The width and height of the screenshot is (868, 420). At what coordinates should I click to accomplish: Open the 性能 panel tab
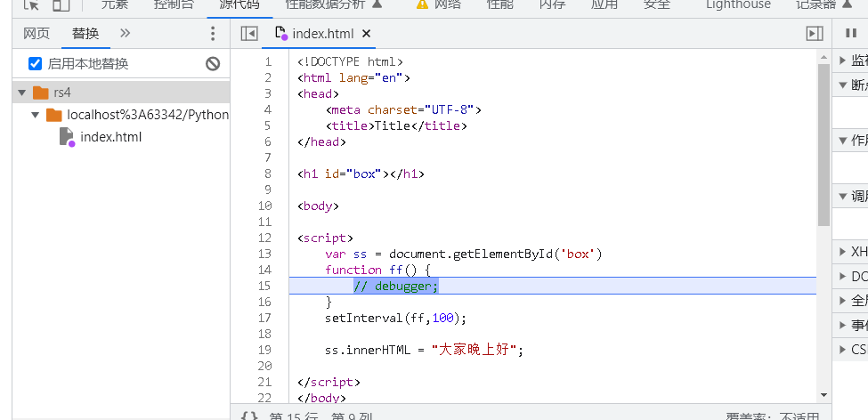coord(499,4)
